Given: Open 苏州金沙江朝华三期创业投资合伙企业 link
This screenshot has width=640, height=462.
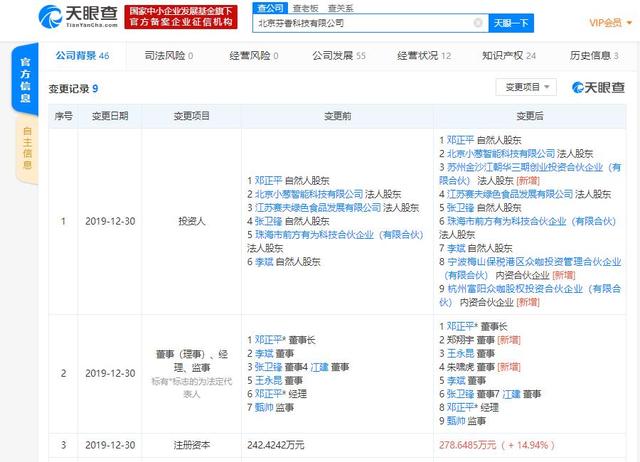Looking at the screenshot, I should coord(530,173).
